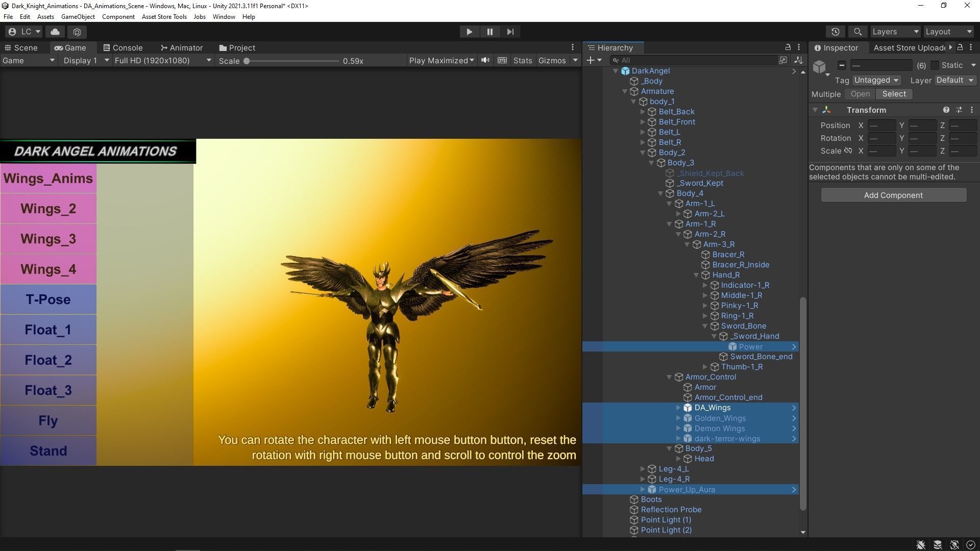Image resolution: width=980 pixels, height=551 pixels.
Task: Click the Hierarchy create plus button
Action: pos(594,60)
